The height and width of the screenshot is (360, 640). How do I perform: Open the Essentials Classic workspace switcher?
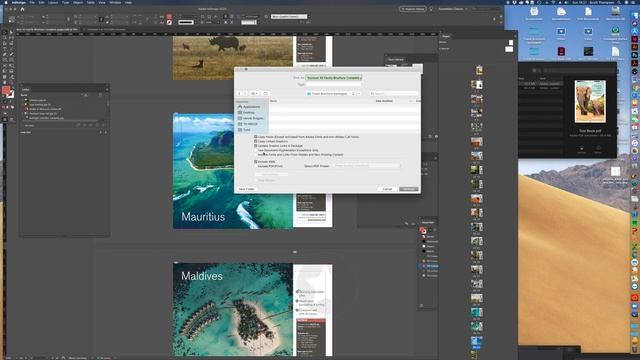(453, 9)
